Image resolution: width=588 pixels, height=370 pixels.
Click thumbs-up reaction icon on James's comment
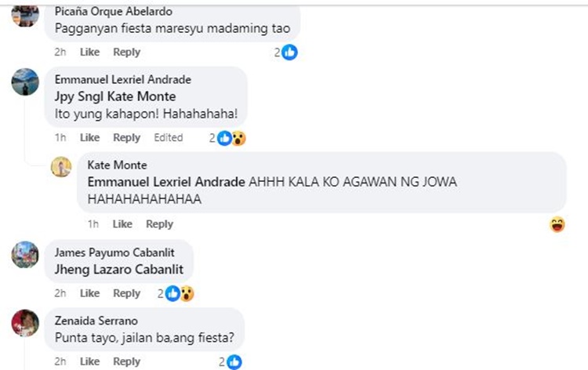point(172,293)
